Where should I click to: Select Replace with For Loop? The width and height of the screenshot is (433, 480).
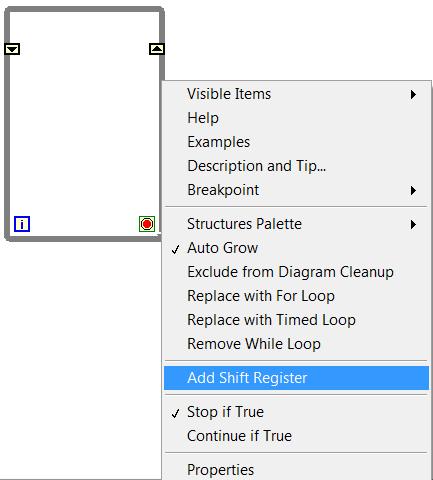pos(296,296)
